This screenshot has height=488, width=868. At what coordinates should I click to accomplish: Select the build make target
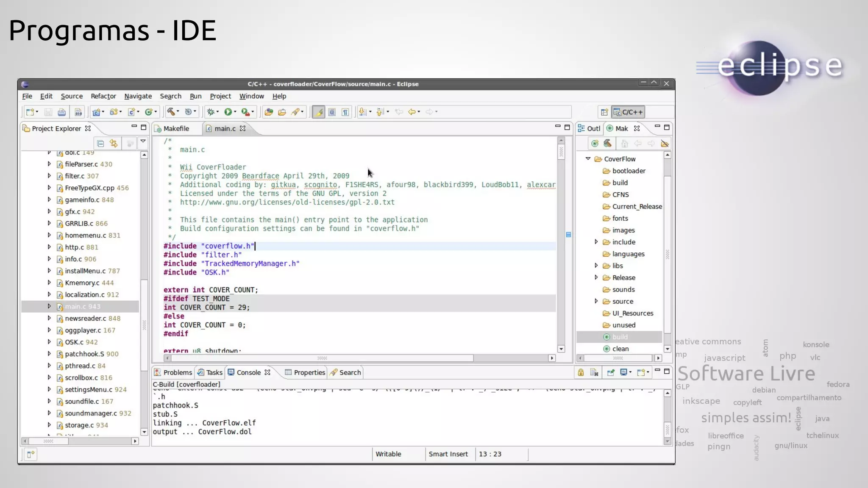point(620,337)
